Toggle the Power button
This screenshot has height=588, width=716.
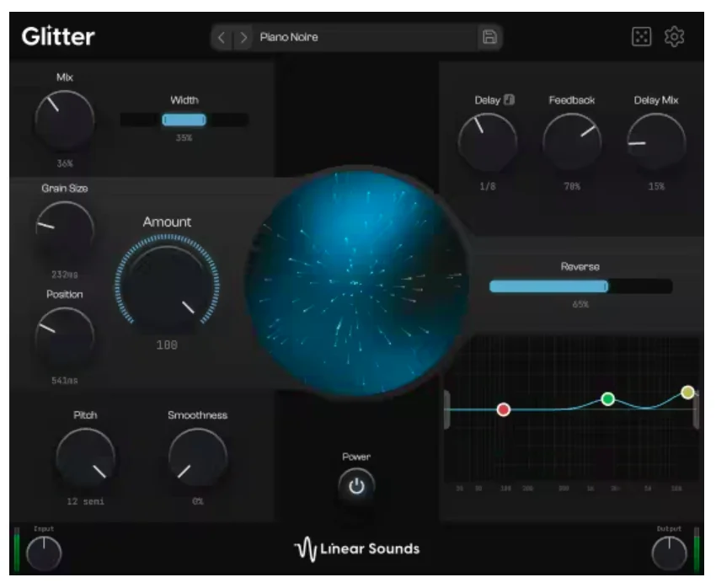pyautogui.click(x=356, y=487)
